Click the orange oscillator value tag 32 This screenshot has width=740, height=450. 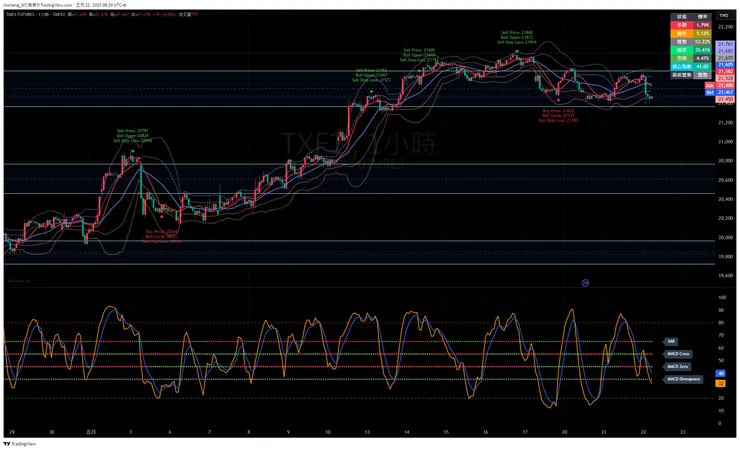coord(721,384)
